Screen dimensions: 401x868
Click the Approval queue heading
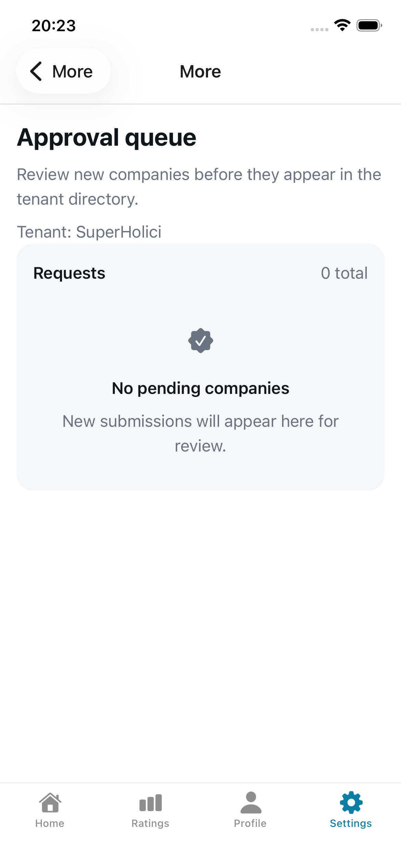[x=107, y=137]
